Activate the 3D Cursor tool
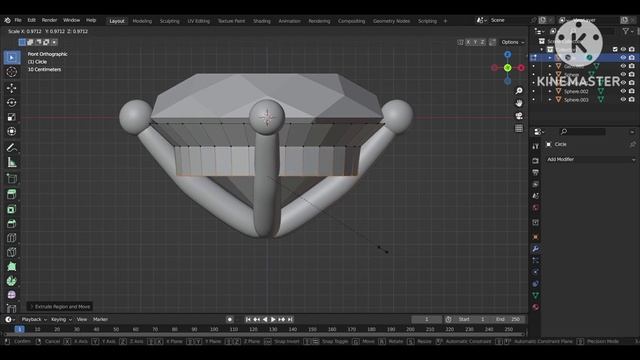 click(11, 72)
